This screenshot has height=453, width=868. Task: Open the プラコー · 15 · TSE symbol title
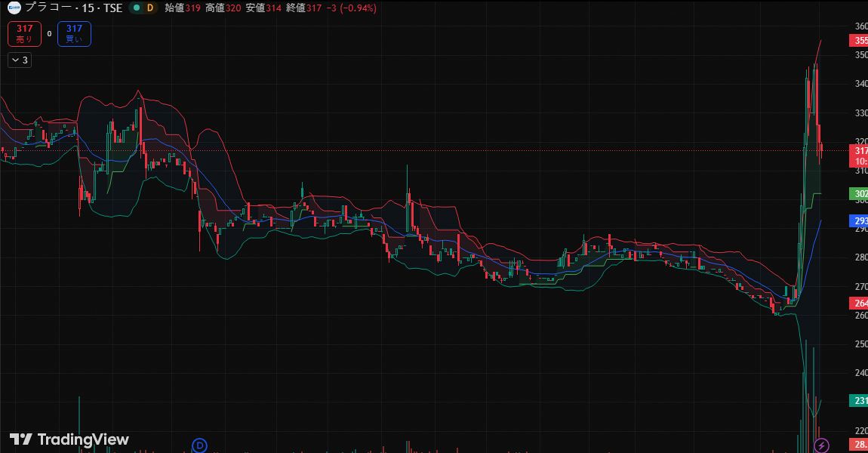tap(73, 8)
